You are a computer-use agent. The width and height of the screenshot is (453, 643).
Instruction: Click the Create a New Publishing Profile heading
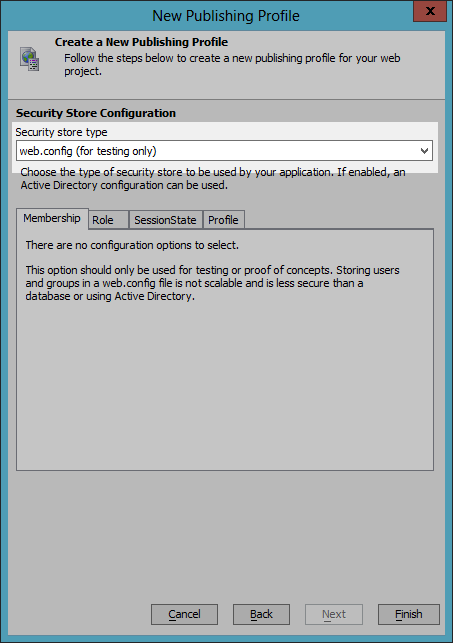141,42
